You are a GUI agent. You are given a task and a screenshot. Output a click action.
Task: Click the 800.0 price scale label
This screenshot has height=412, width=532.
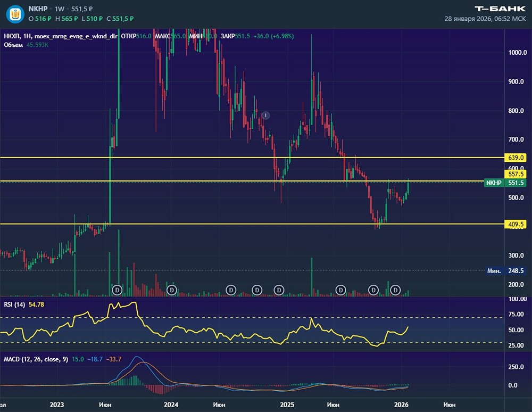click(516, 111)
